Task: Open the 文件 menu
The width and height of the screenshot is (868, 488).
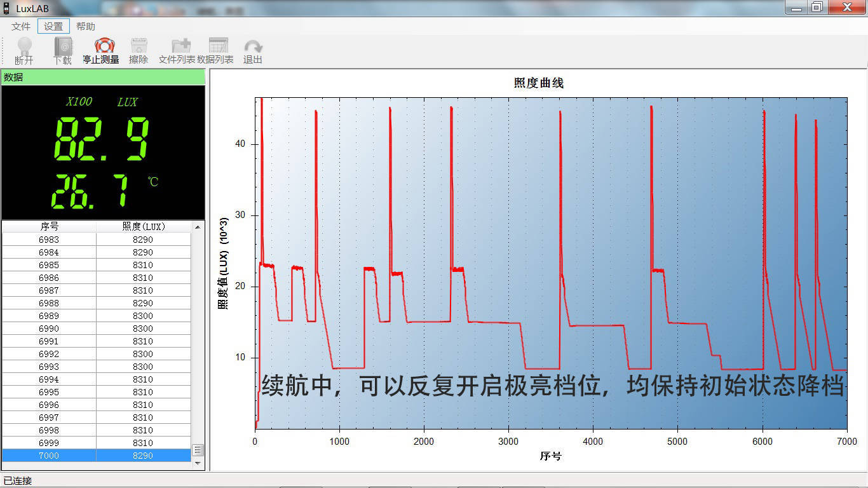Action: pyautogui.click(x=20, y=26)
